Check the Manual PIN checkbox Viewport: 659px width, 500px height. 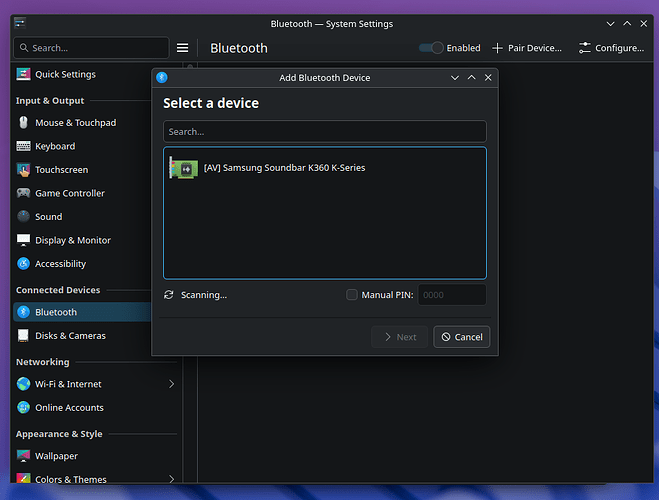coord(352,295)
